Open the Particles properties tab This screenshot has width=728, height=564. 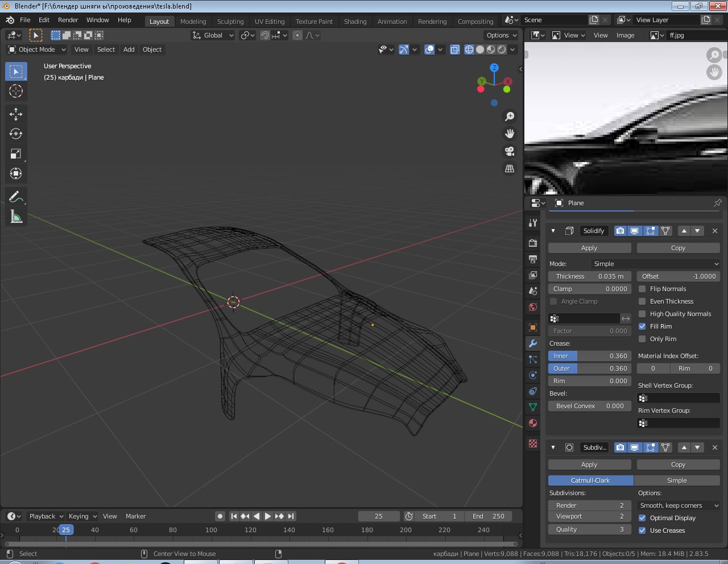[x=533, y=359]
